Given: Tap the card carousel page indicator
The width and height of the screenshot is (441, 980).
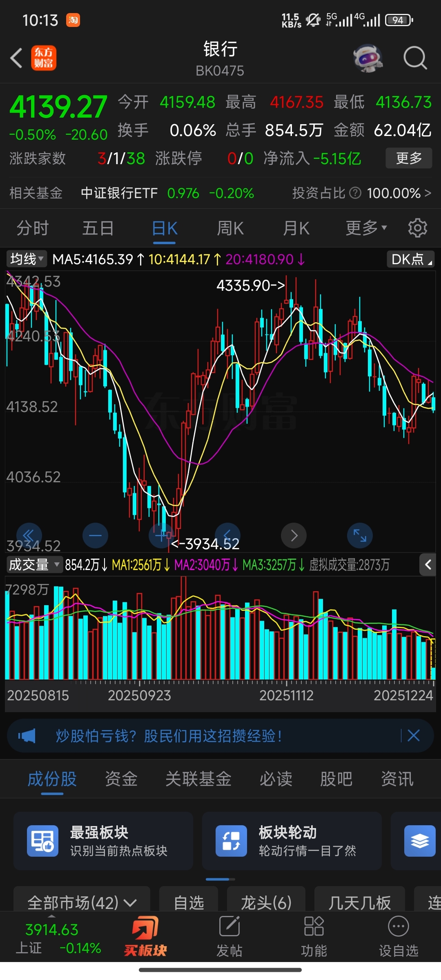Looking at the screenshot, I should 220,879.
